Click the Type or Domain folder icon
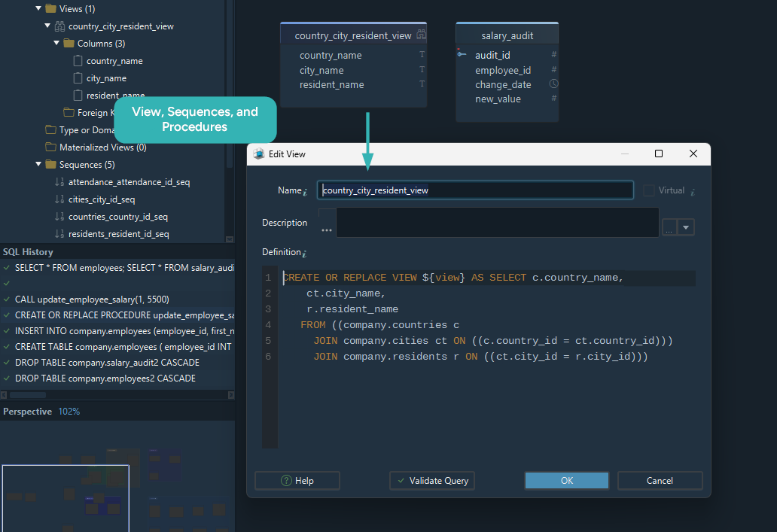The width and height of the screenshot is (777, 532). [x=50, y=129]
